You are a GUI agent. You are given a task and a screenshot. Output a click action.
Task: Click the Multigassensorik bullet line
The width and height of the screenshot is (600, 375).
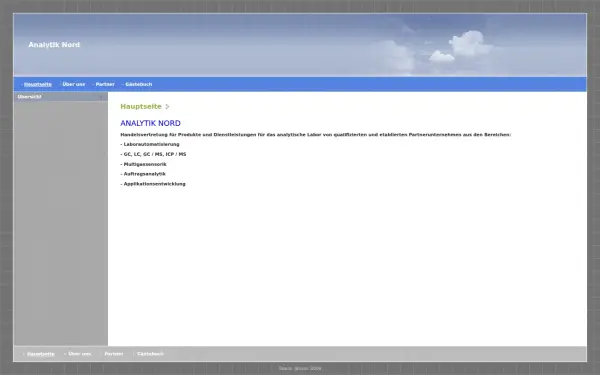[x=143, y=164]
